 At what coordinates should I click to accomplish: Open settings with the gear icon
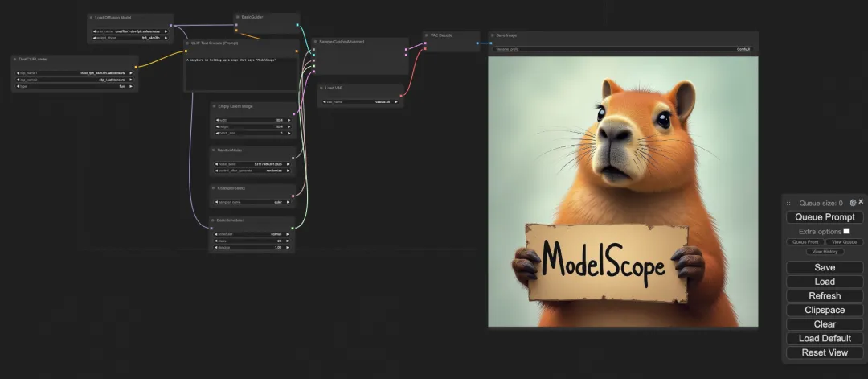[x=853, y=203]
